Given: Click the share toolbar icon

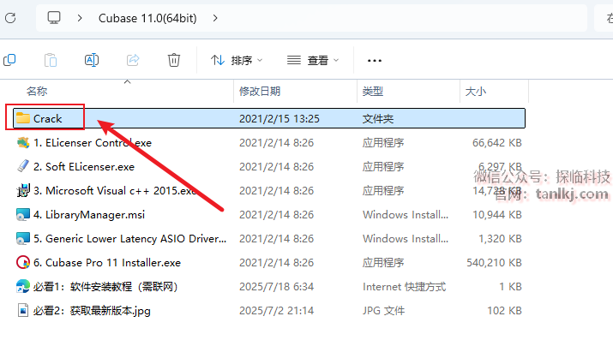Looking at the screenshot, I should tap(133, 60).
